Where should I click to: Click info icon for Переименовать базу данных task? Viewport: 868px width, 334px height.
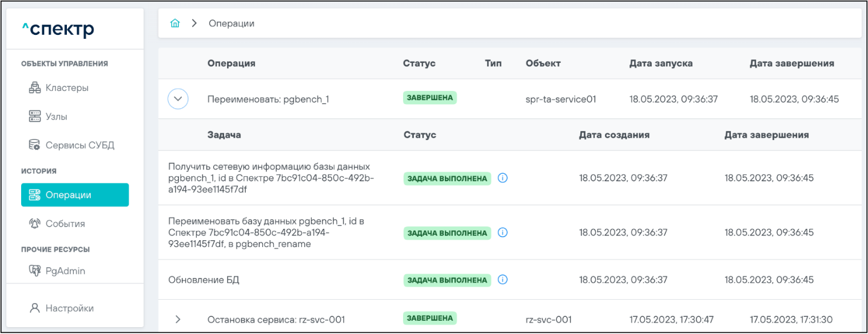coord(503,233)
